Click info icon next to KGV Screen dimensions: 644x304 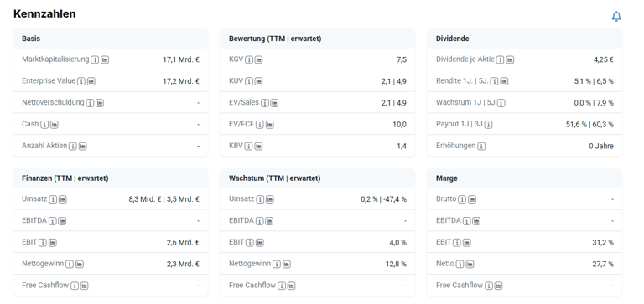point(249,60)
